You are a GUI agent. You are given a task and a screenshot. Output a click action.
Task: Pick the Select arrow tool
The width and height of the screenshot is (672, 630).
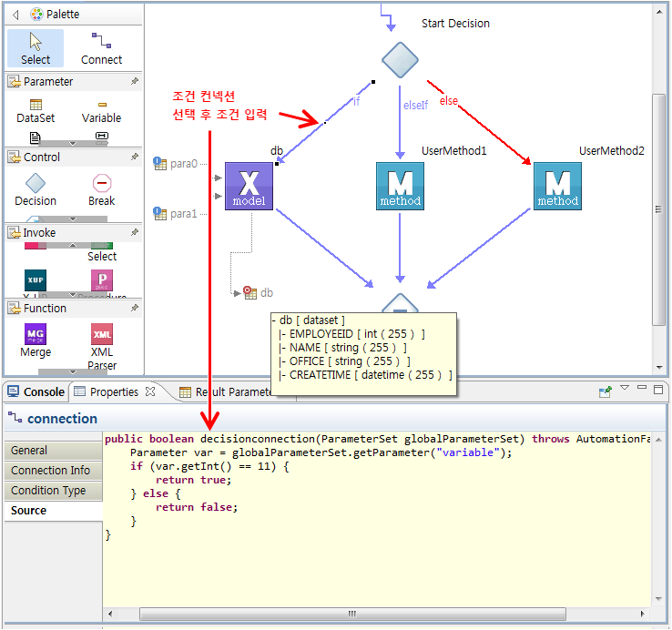36,48
